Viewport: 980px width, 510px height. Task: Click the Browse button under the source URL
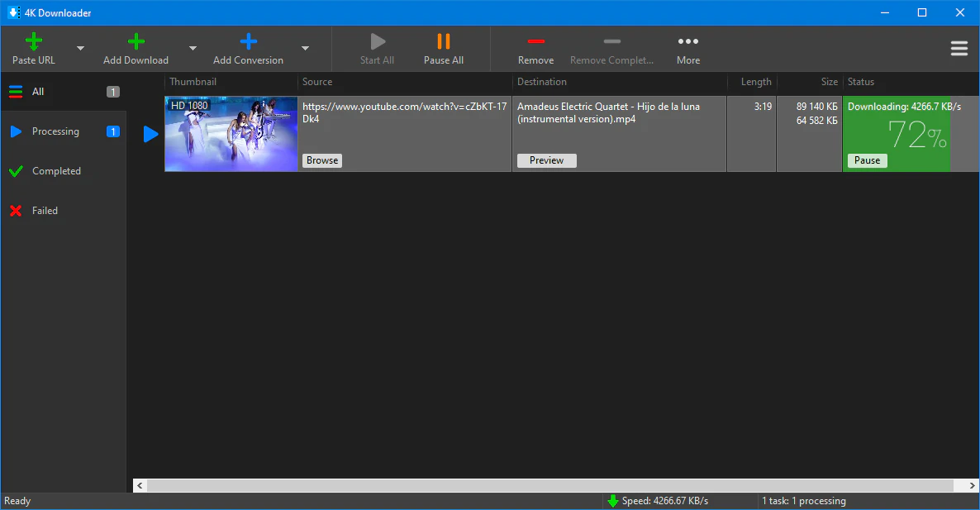click(322, 160)
